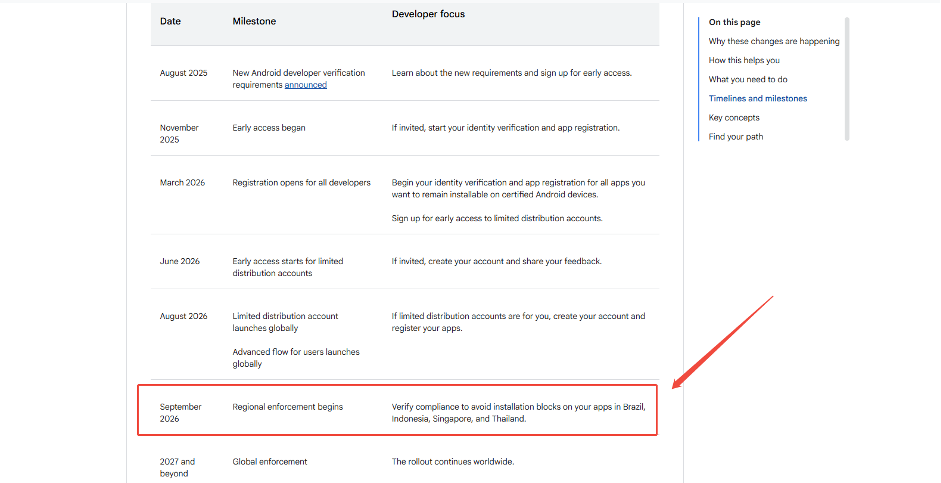Click the 'Early access began' milestone cell
Screen dimensions: 941x483
pos(269,128)
